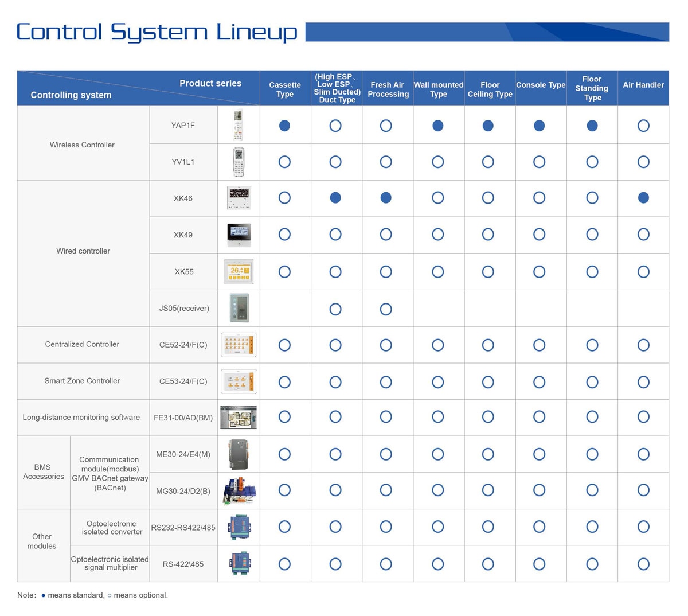Click the Wireless Controller category label
Screen dimensions: 688x616
[82, 145]
